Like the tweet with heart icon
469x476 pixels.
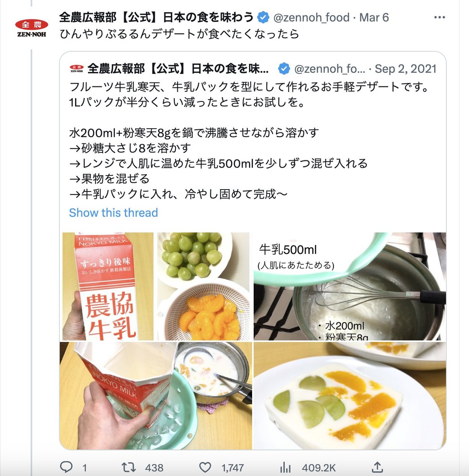pyautogui.click(x=205, y=467)
